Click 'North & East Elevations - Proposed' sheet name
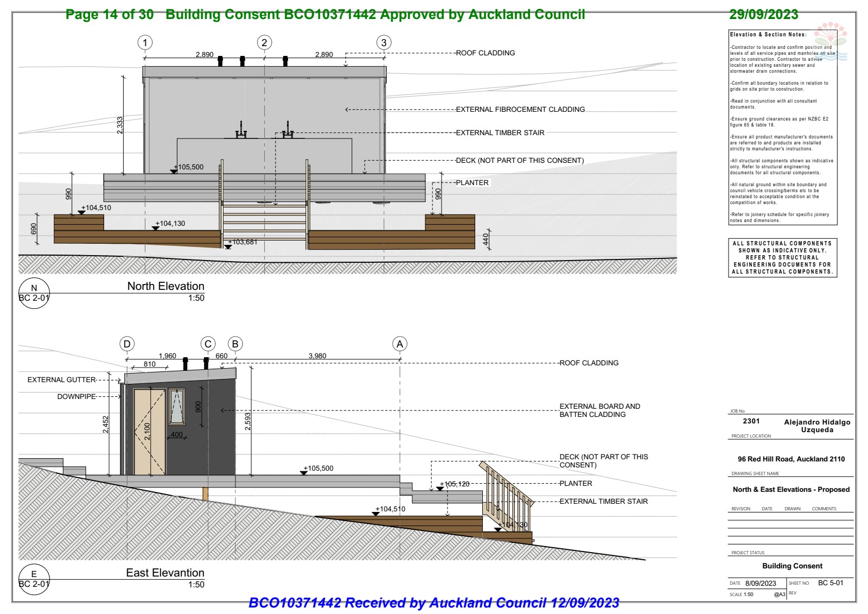 click(791, 489)
